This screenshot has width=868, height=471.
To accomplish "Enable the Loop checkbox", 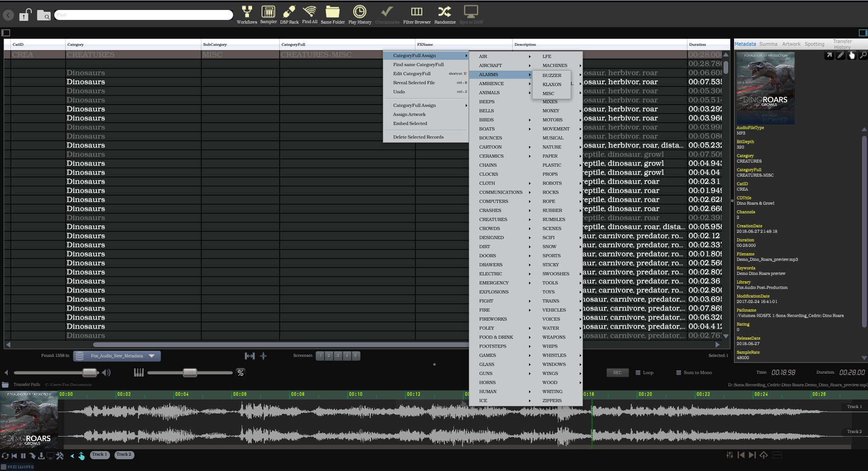I will point(638,373).
